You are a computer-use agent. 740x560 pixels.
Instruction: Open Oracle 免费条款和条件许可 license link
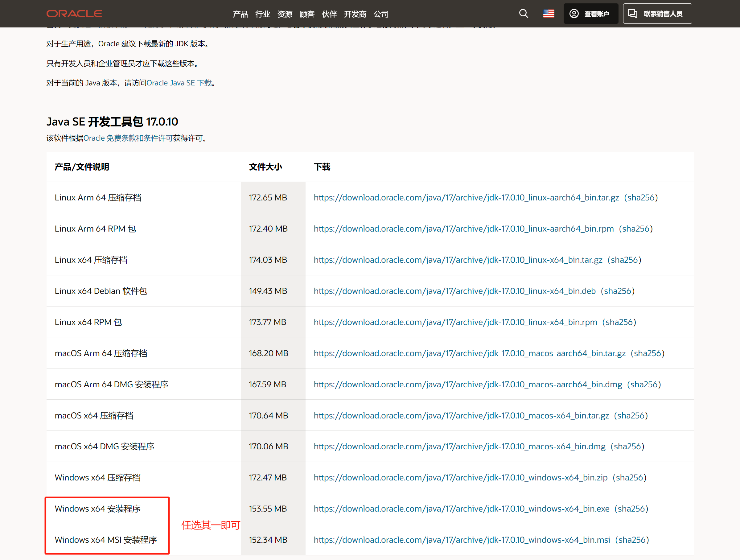tap(128, 138)
